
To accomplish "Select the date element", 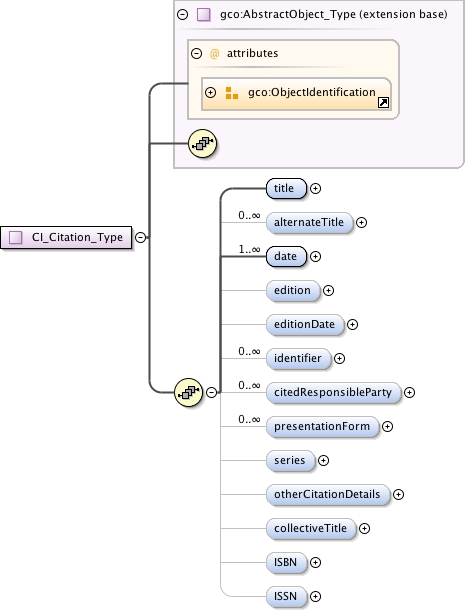I will pyautogui.click(x=286, y=256).
